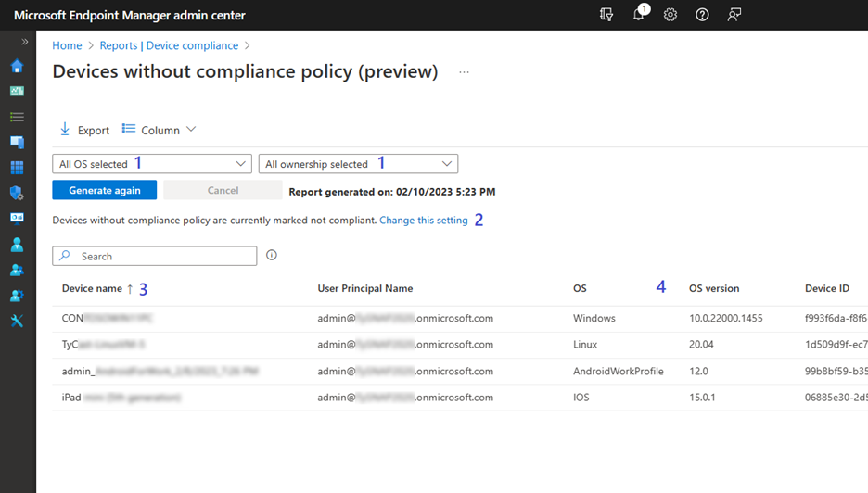Open feedback person icon
868x493 pixels.
pyautogui.click(x=734, y=15)
